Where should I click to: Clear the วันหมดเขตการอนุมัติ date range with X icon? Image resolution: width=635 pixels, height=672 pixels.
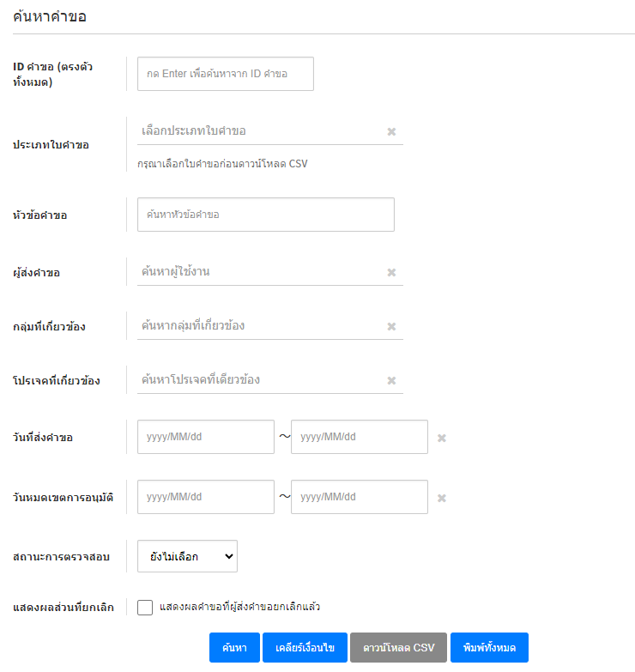(x=442, y=498)
